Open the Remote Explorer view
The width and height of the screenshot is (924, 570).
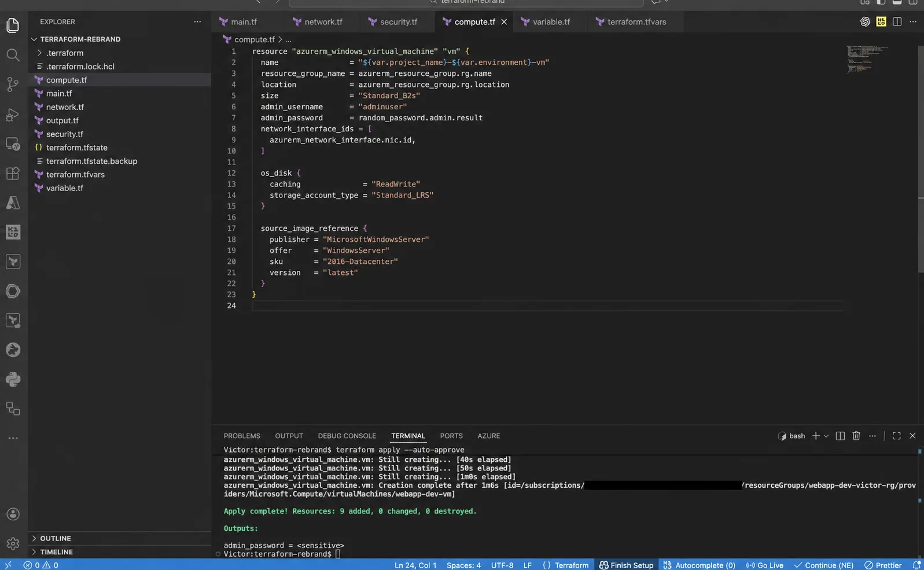pos(13,144)
